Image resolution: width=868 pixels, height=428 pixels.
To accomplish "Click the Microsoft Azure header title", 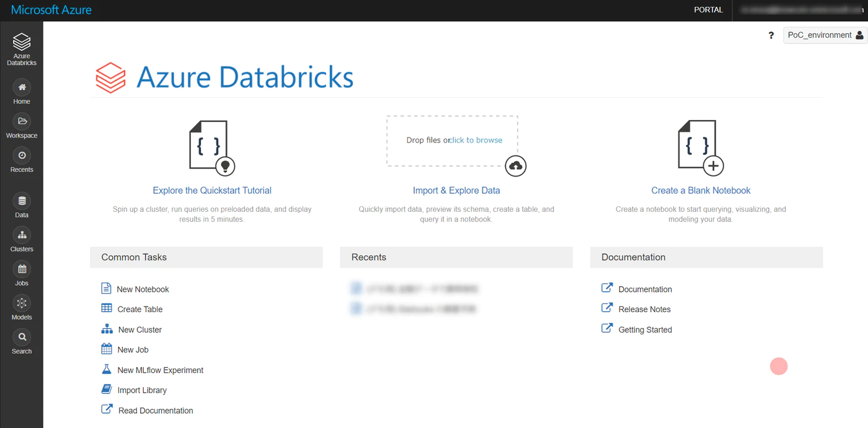I will [x=51, y=10].
